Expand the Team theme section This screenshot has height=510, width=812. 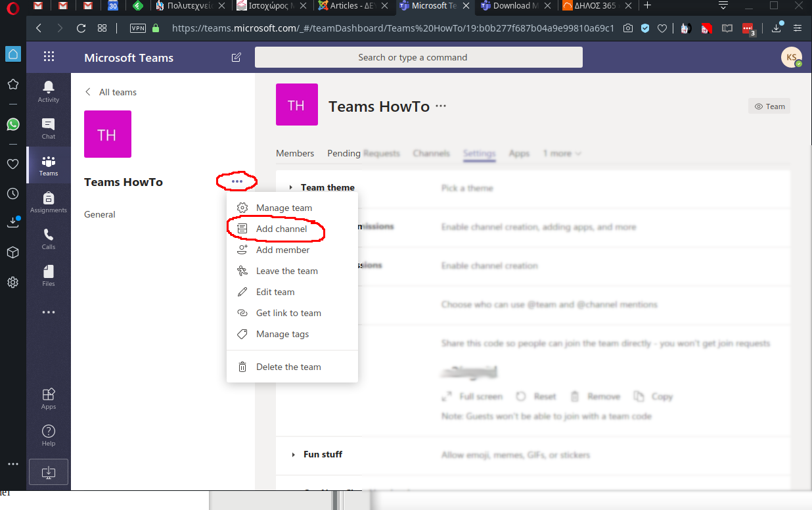(291, 188)
